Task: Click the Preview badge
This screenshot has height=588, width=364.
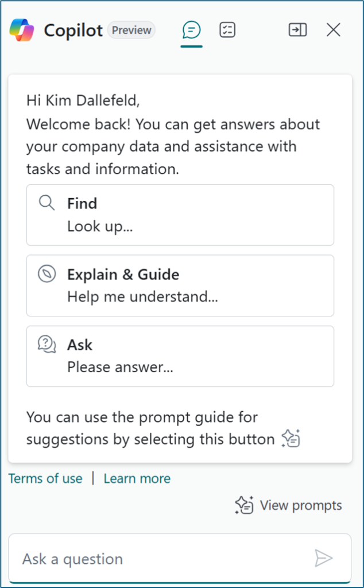Action: pyautogui.click(x=131, y=30)
